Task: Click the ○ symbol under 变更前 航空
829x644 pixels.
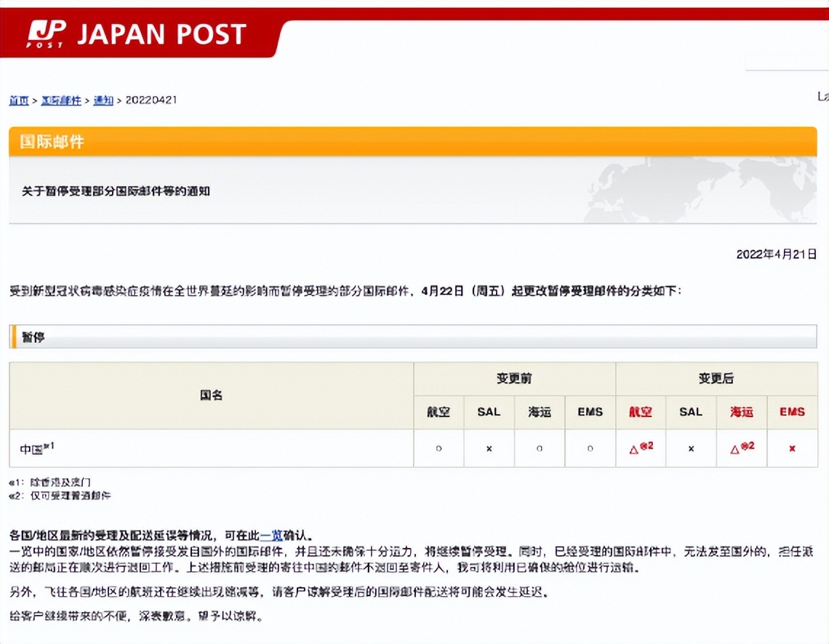Action: coord(438,449)
